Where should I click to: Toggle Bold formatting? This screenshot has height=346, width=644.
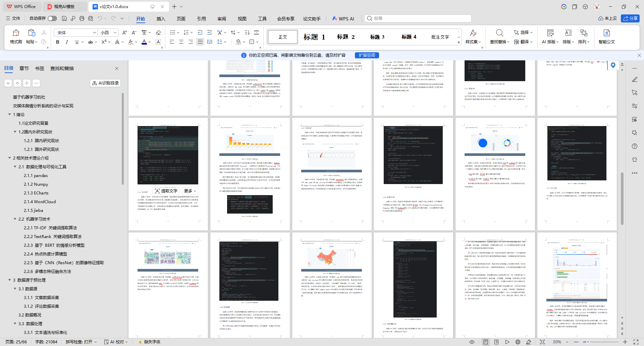[x=58, y=42]
